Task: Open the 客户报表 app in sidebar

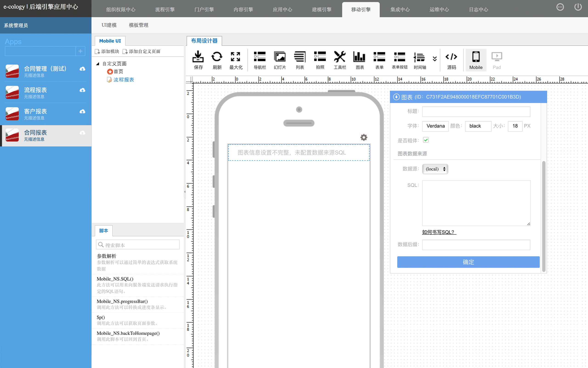Action: click(x=46, y=114)
